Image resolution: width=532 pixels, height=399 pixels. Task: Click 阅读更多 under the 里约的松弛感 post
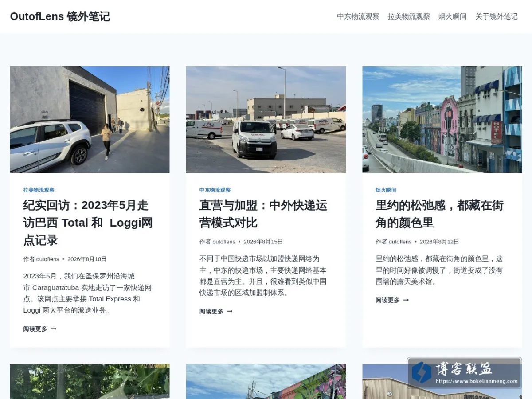[x=392, y=300]
